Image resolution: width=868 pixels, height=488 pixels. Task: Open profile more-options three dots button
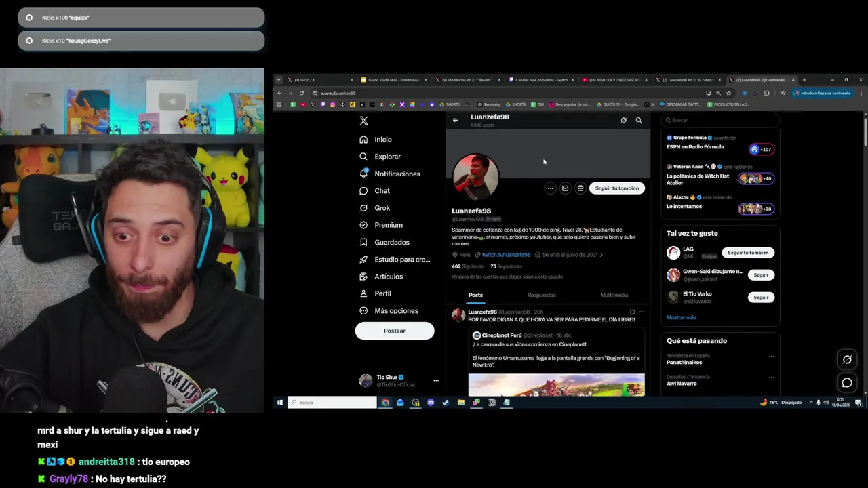pyautogui.click(x=550, y=188)
